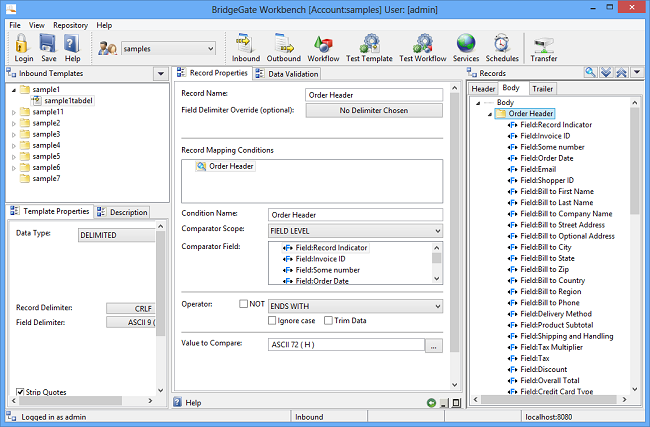Open the Inbound templates toolbar icon

tap(245, 44)
